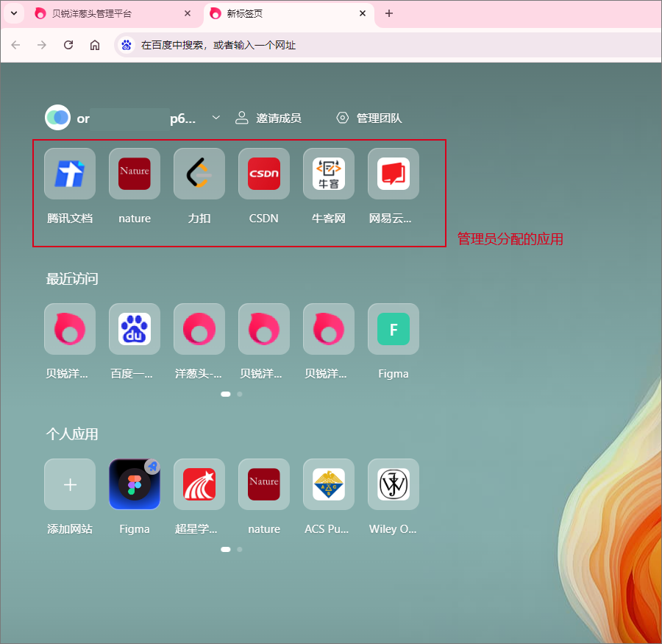The image size is (662, 644).
Task: Launch the 力扣 app icon
Action: point(199,174)
